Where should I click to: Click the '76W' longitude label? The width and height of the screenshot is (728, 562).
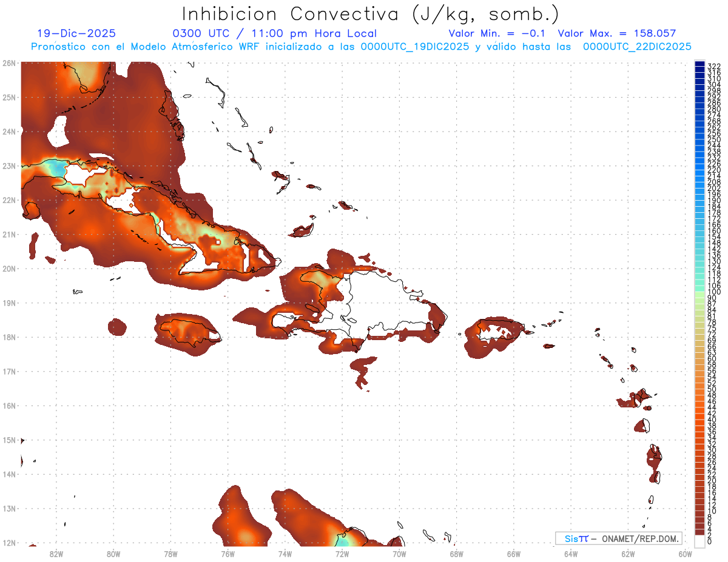[227, 554]
